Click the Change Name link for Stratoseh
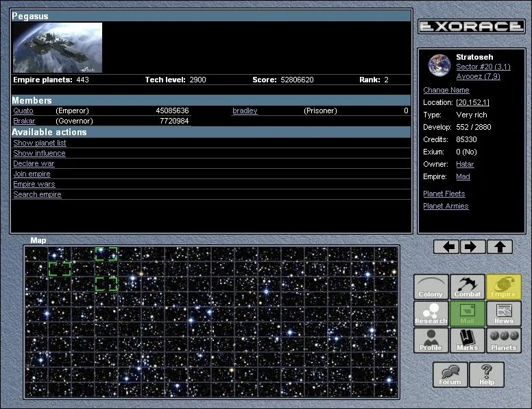The height and width of the screenshot is (409, 532). click(x=446, y=91)
